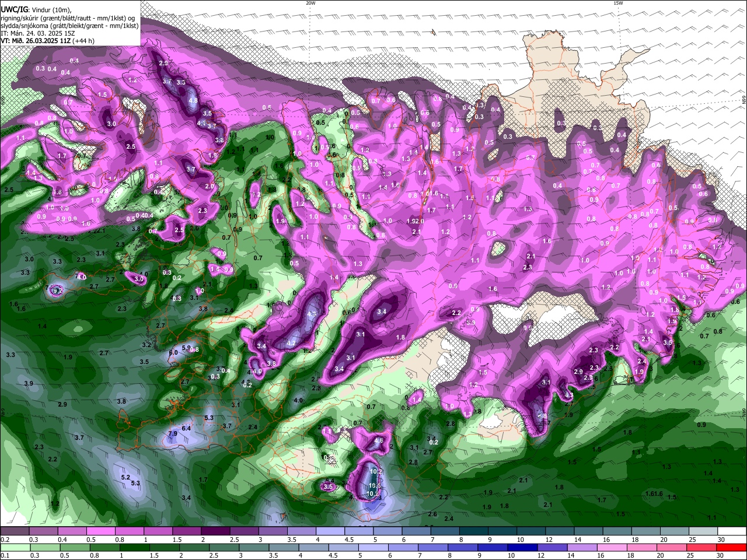Viewport: 747px width, 560px height.
Task: Select the bright red rain swatch after 30
Action: pos(732,547)
